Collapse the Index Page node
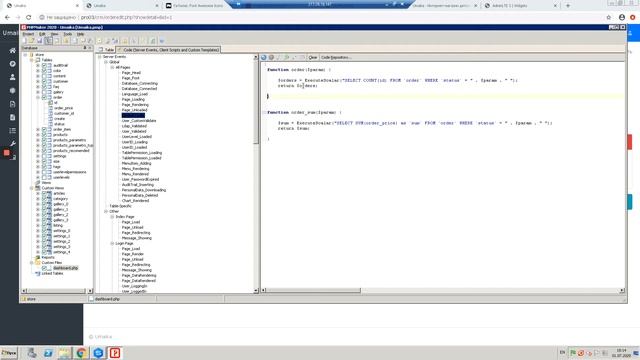This screenshot has width=640, height=360. tap(112, 217)
